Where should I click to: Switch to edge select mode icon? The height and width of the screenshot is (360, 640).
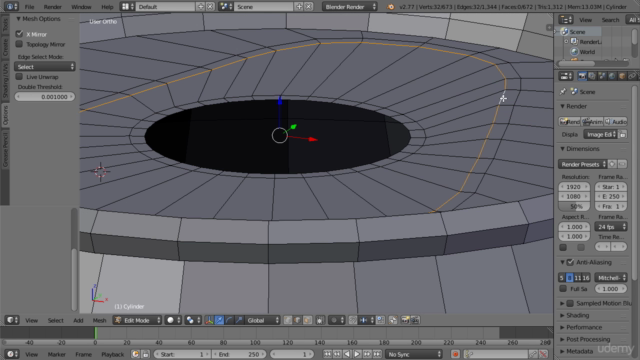[298, 320]
